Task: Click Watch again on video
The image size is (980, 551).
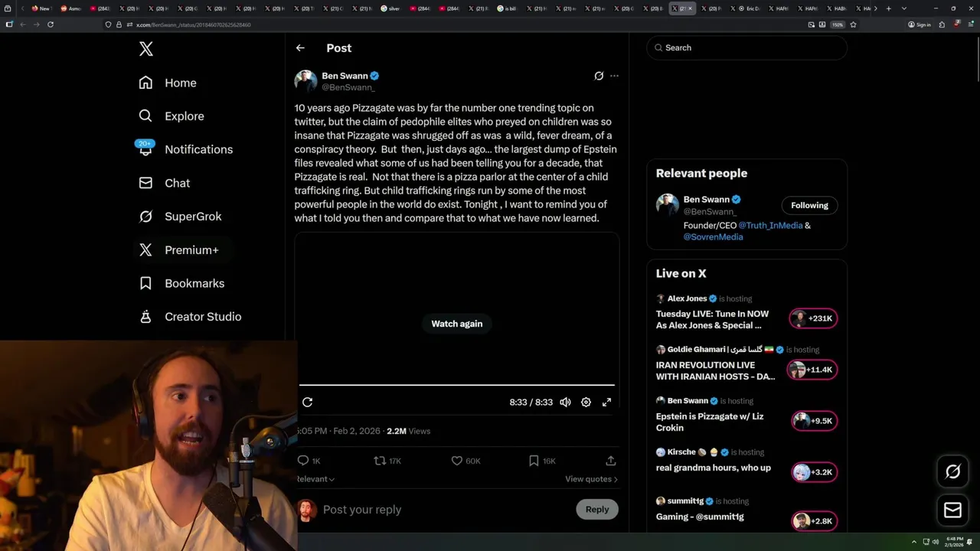Action: [x=457, y=324]
